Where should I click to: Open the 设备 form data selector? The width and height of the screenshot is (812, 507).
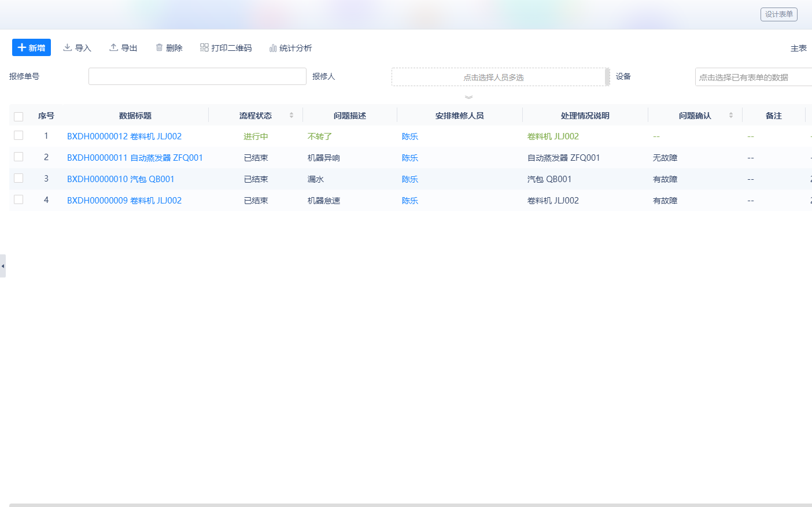754,77
